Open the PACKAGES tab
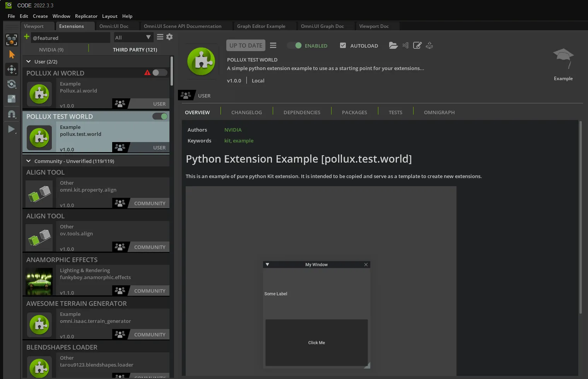Viewport: 588px width, 379px height. (354, 112)
